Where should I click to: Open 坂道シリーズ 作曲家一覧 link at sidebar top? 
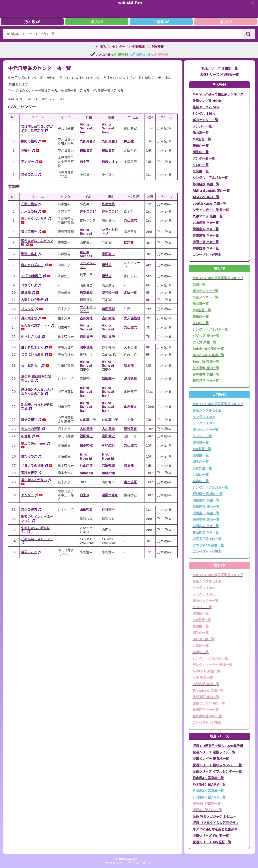[219, 68]
